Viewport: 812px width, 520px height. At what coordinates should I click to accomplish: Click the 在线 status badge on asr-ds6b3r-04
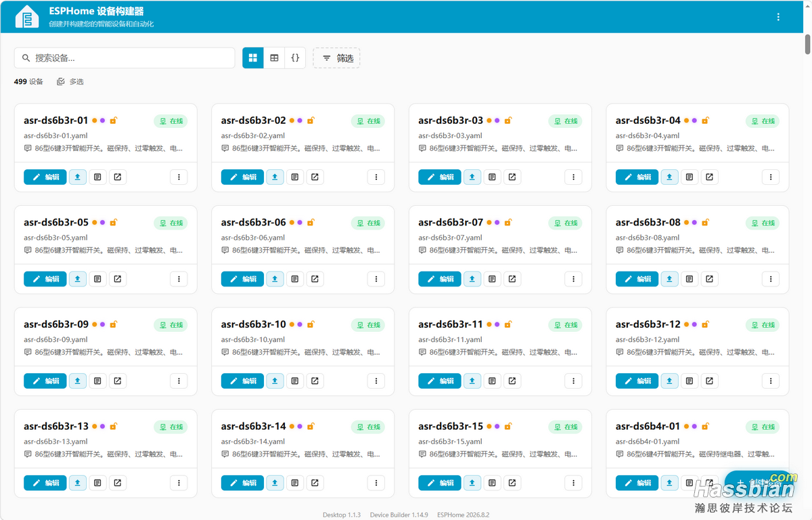tap(763, 121)
